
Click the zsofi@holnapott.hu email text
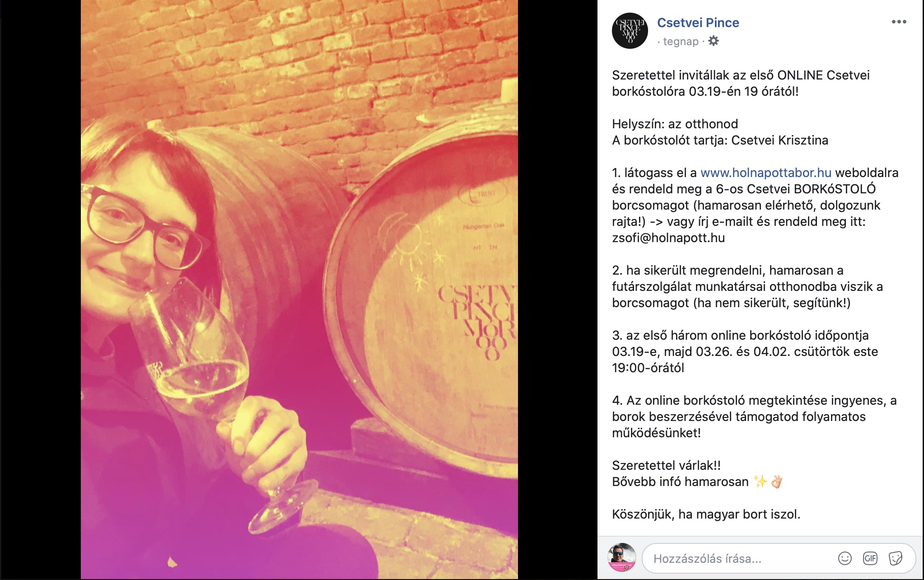[668, 238]
